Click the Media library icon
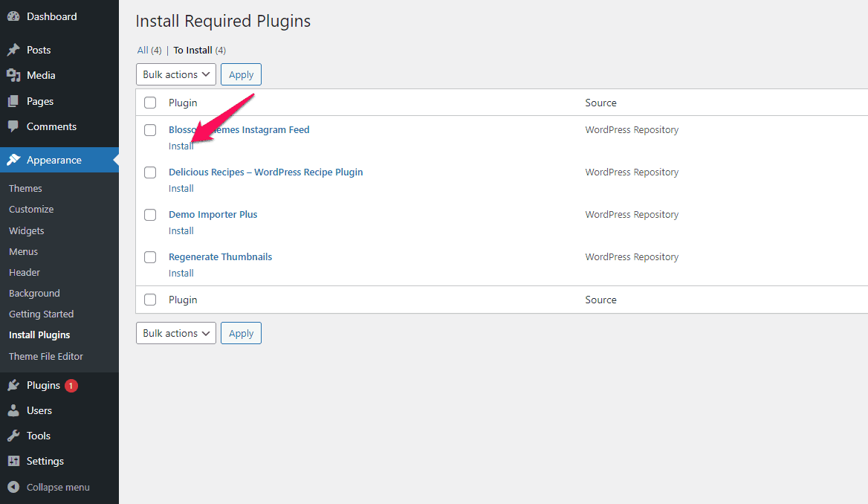Viewport: 868px width, 504px height. [13, 75]
